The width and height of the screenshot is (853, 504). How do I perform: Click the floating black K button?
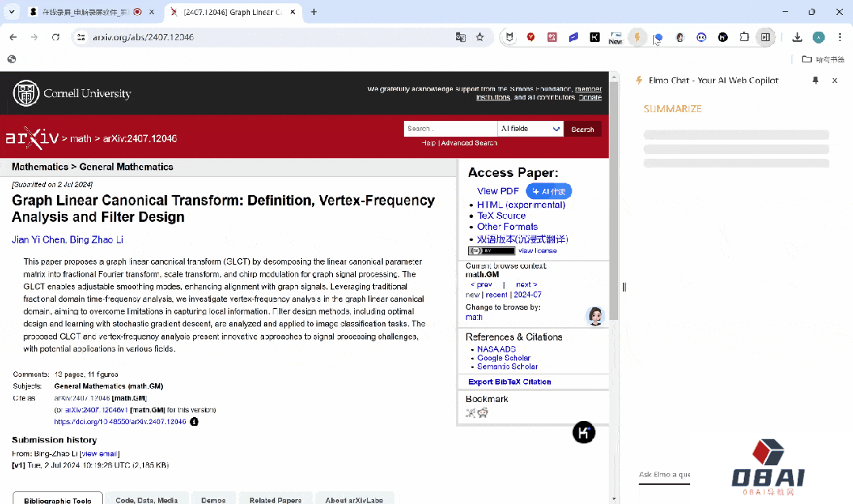click(583, 432)
